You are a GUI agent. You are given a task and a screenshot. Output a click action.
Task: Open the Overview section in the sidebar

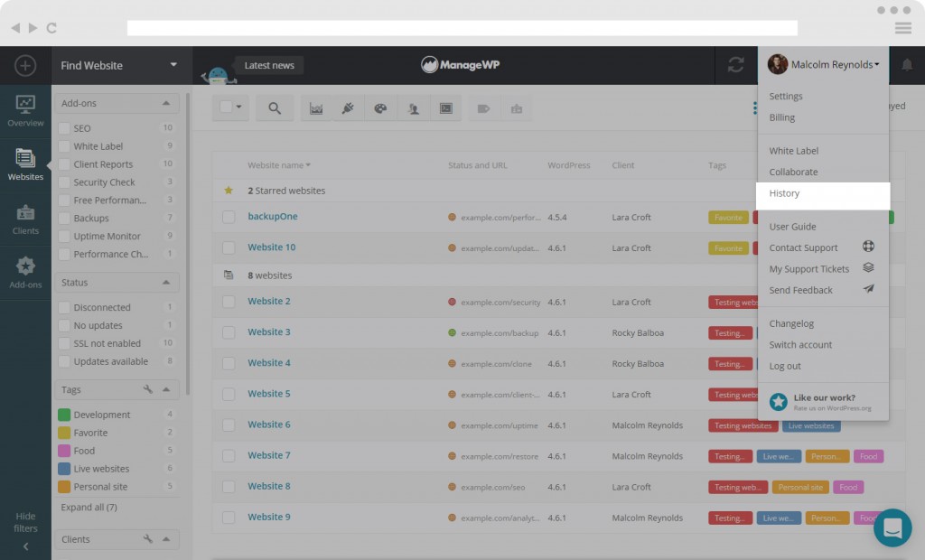click(x=25, y=107)
